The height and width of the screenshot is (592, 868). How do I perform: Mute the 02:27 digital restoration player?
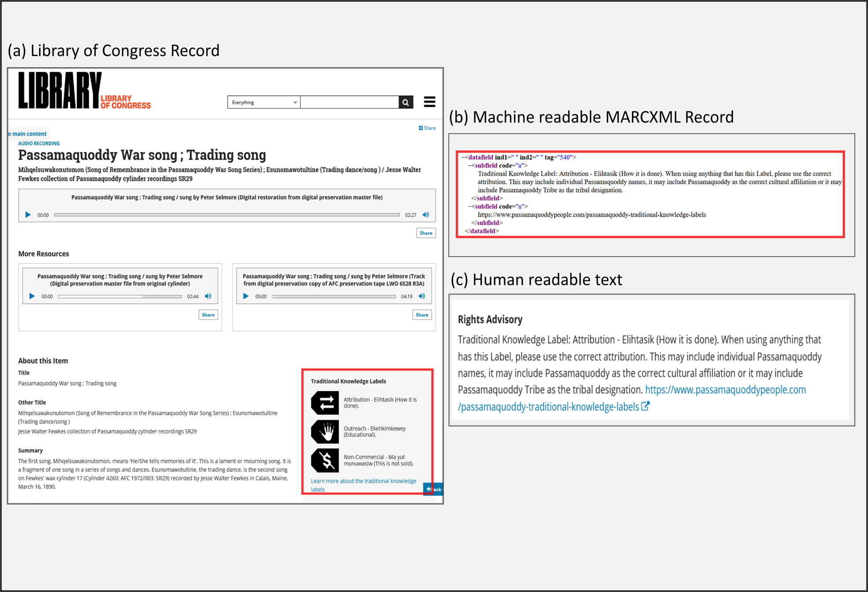[426, 215]
